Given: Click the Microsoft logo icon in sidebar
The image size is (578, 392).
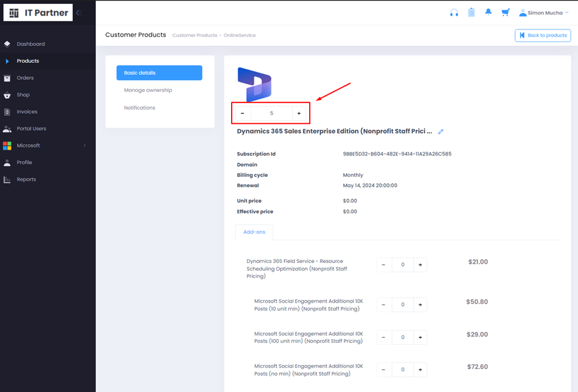Looking at the screenshot, I should click(x=7, y=146).
